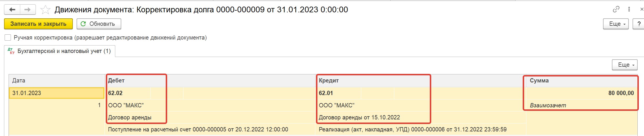The width and height of the screenshot is (644, 136).
Task: Click the Обновить button
Action: point(99,24)
